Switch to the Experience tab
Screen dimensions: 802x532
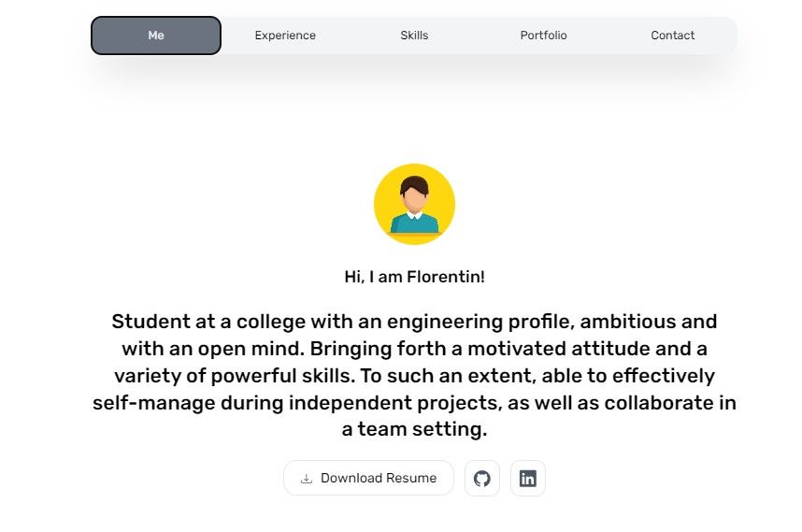285,36
